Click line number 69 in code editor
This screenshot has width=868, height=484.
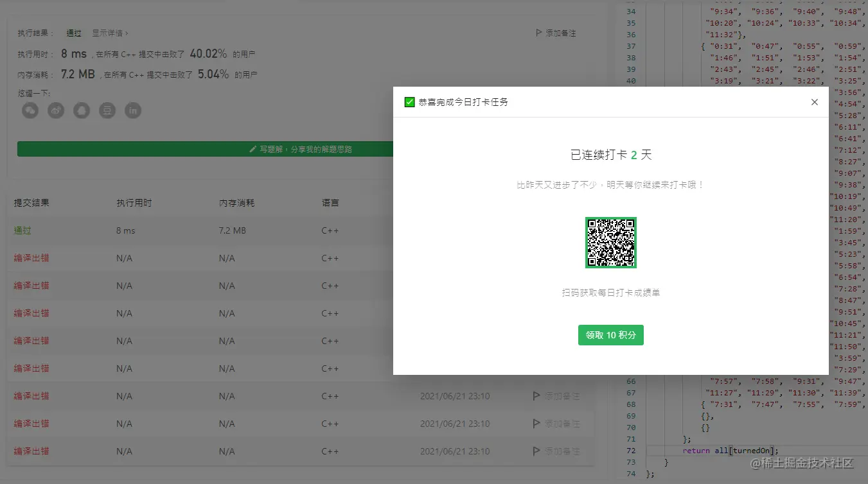(x=630, y=416)
